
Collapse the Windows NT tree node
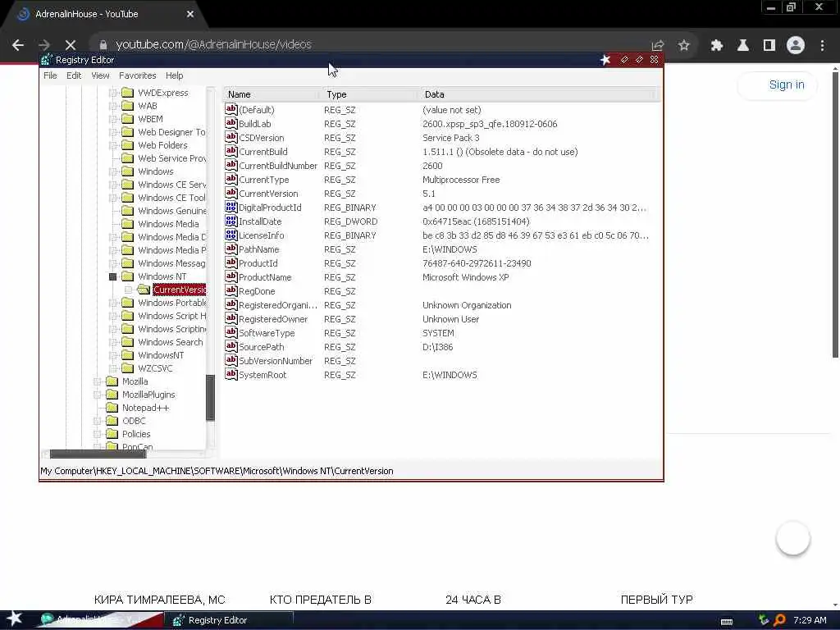click(x=112, y=276)
